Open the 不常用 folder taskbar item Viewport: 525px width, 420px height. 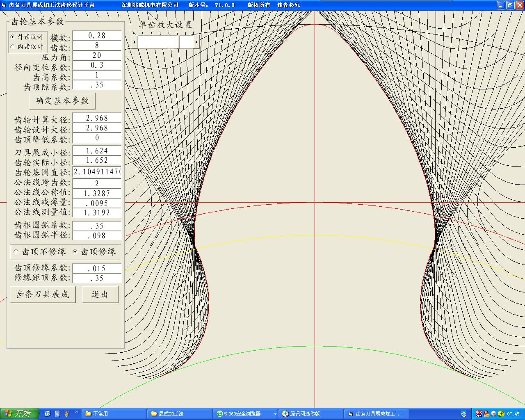coord(114,414)
